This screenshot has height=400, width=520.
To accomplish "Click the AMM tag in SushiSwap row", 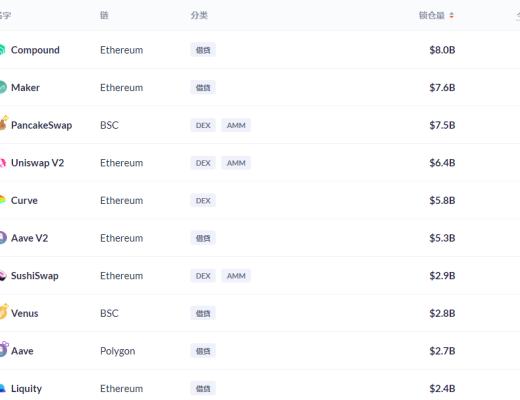I will tap(236, 276).
